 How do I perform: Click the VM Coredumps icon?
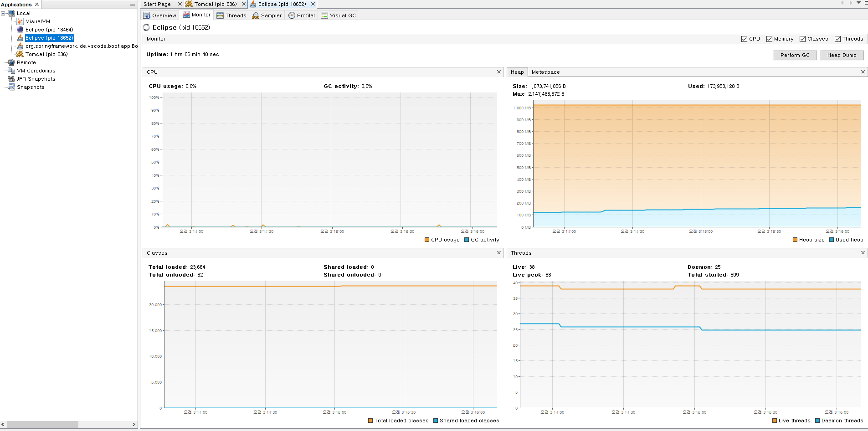pyautogui.click(x=11, y=71)
